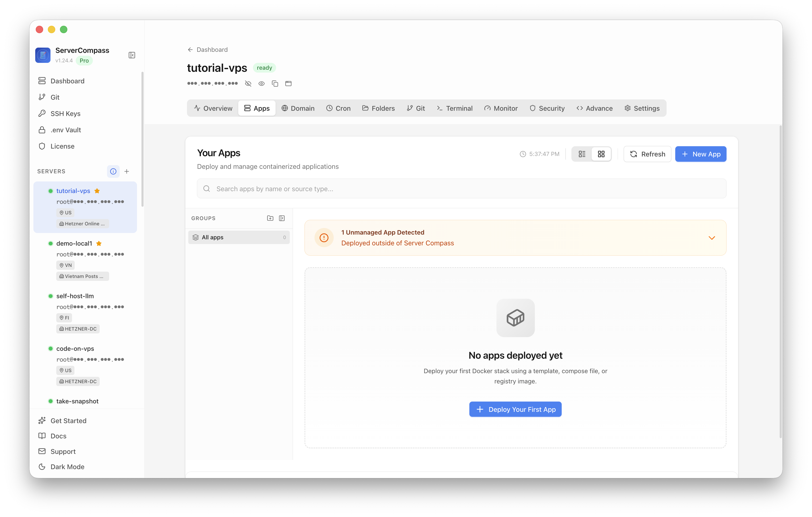The image size is (812, 517).
Task: Reveal IP address with eye icon
Action: (x=262, y=83)
